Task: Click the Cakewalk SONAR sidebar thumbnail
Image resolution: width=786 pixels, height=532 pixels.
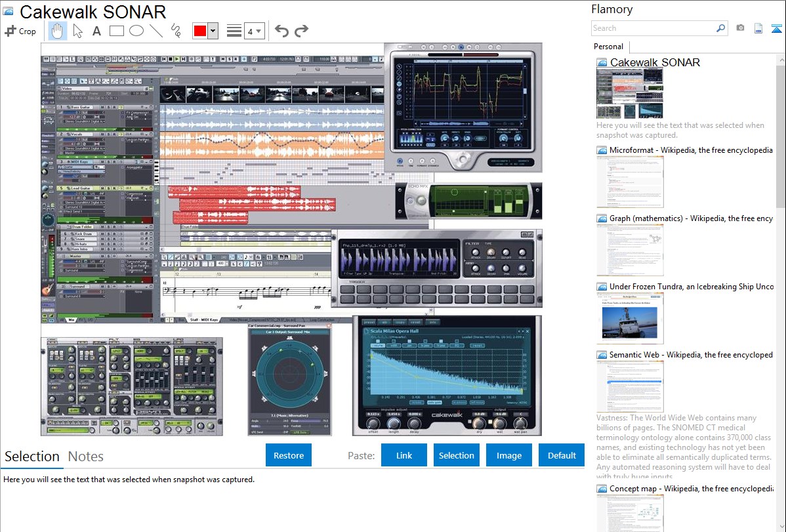Action: 630,94
